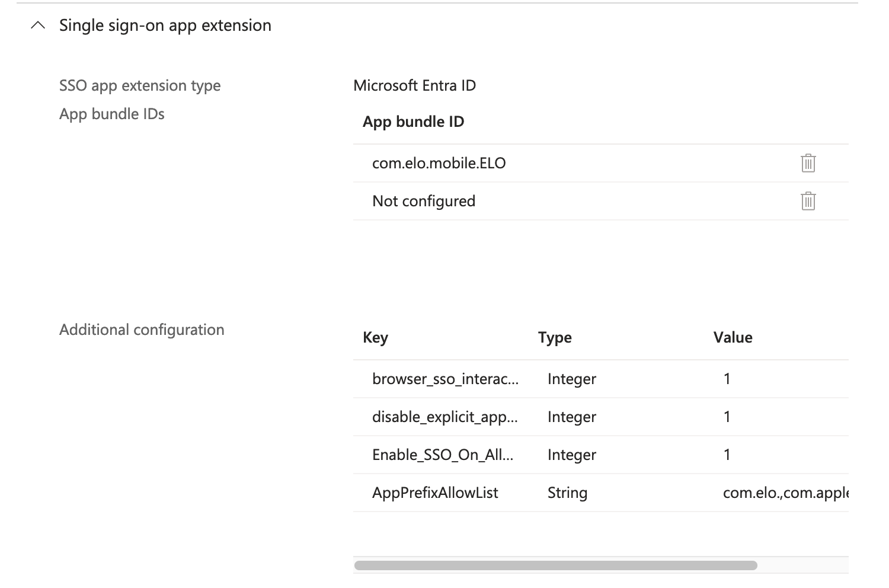Viewport: 889px width, 588px height.
Task: Click the SSO app extension type label
Action: coord(140,85)
